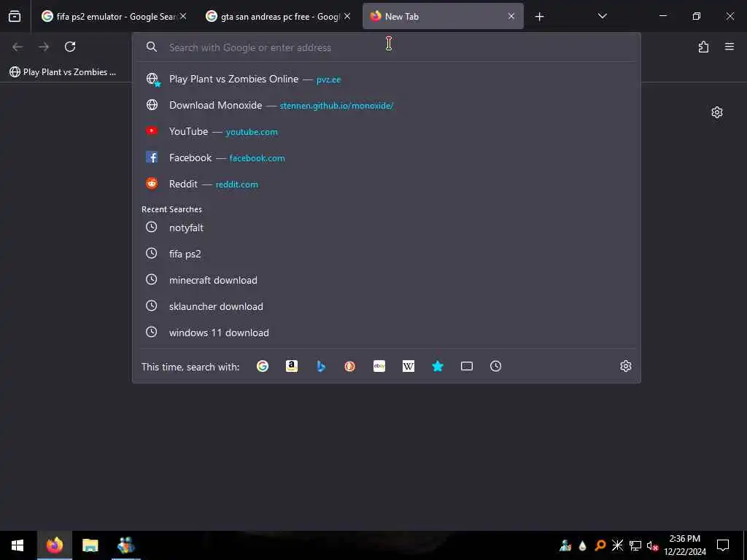
Task: Switch to fifa ps2 emulator tab
Action: tap(115, 17)
